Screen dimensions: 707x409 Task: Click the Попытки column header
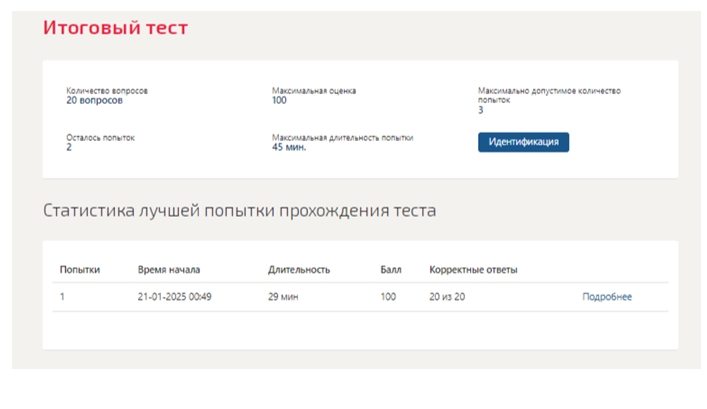(80, 270)
